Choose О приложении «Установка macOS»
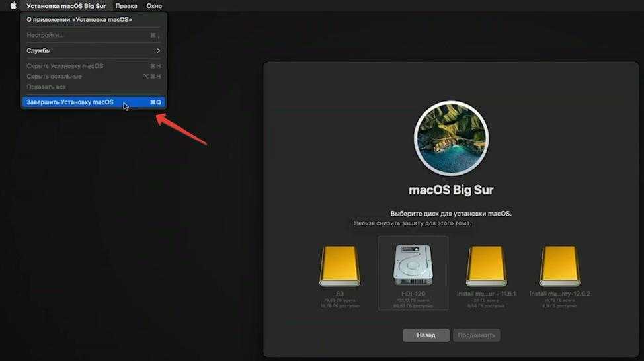This screenshot has width=644, height=361. [79, 19]
